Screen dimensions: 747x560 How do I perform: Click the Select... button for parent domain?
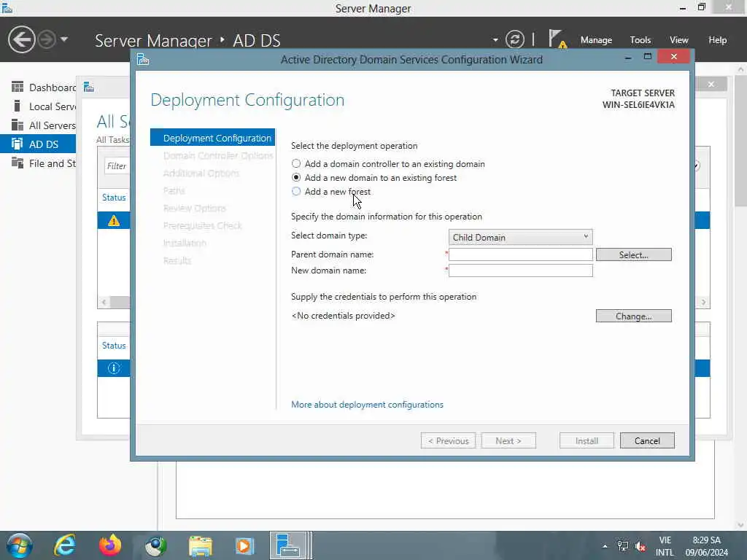(633, 254)
